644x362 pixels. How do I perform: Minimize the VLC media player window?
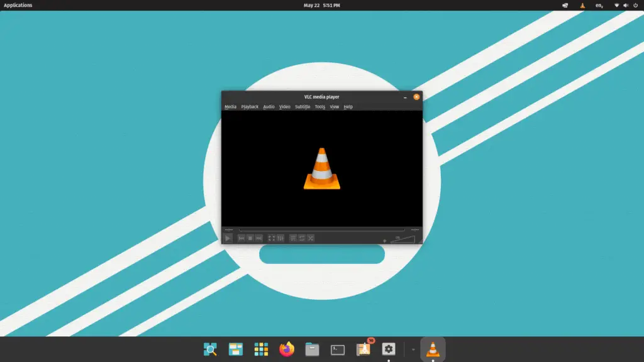(405, 97)
